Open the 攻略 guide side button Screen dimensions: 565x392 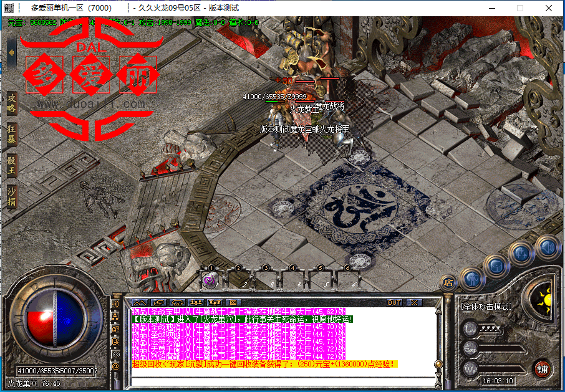11,103
